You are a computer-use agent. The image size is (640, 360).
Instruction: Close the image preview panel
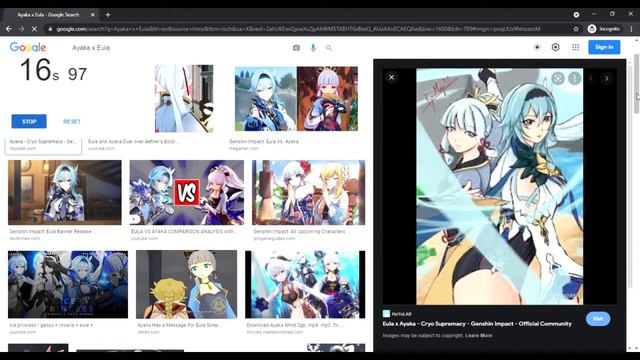[x=391, y=77]
